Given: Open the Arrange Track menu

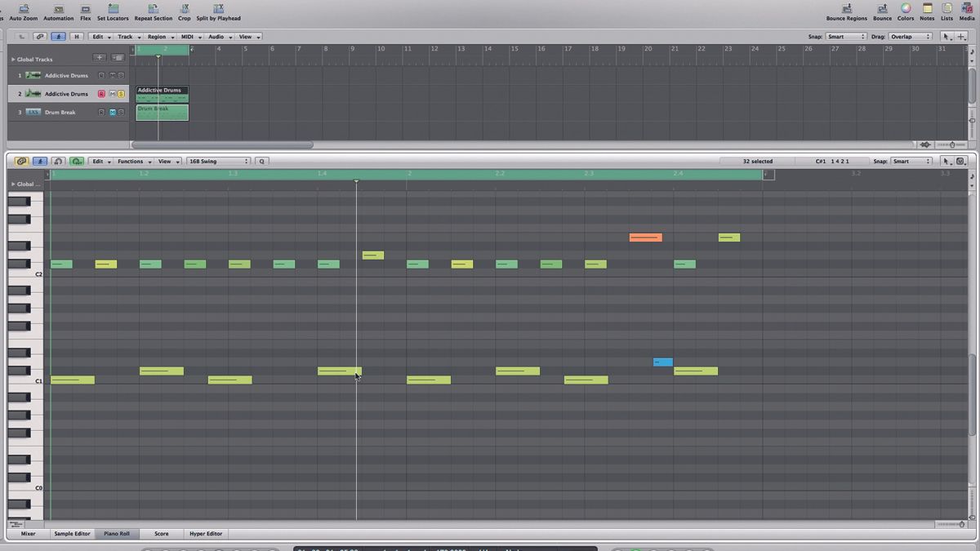Looking at the screenshot, I should [x=127, y=37].
